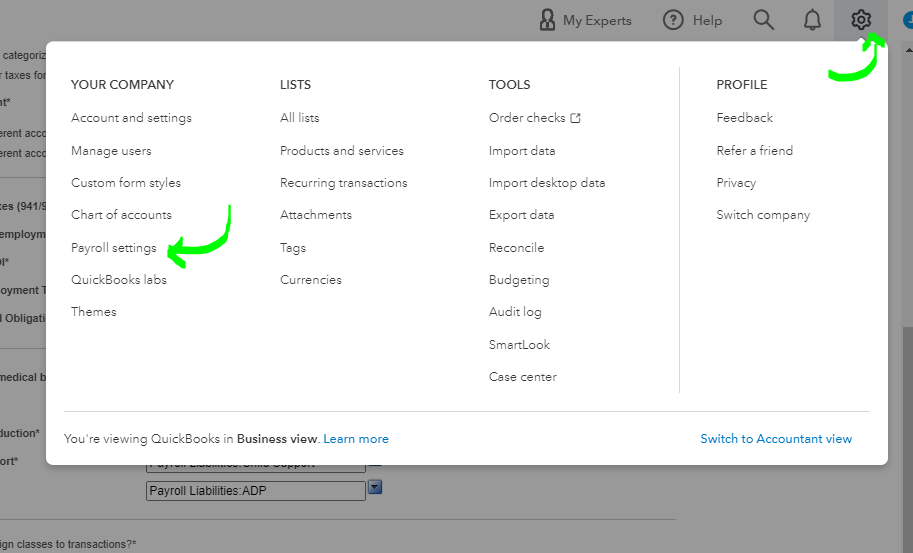Click the search magnifier icon
Screen dimensions: 913x553
click(763, 20)
